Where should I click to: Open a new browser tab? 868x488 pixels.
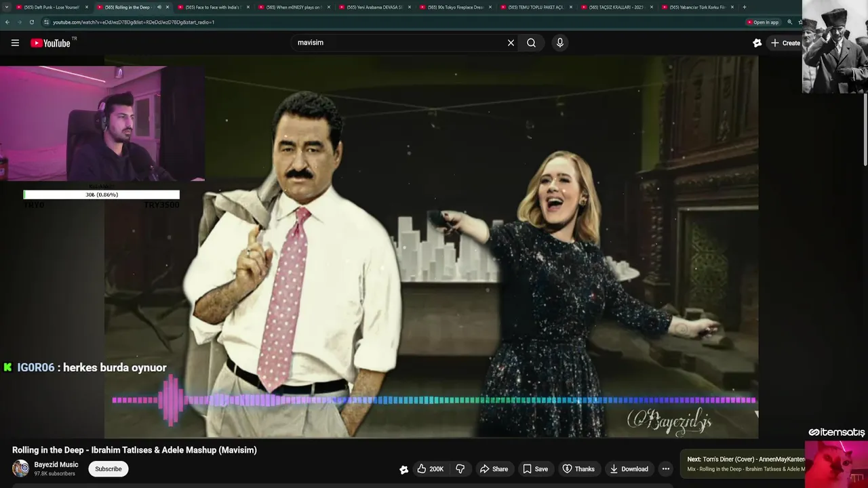click(745, 7)
